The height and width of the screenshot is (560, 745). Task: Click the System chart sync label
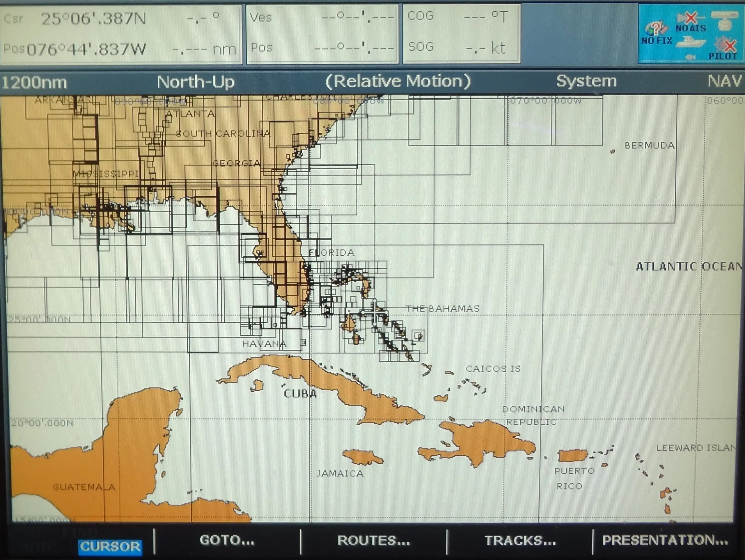tap(586, 81)
